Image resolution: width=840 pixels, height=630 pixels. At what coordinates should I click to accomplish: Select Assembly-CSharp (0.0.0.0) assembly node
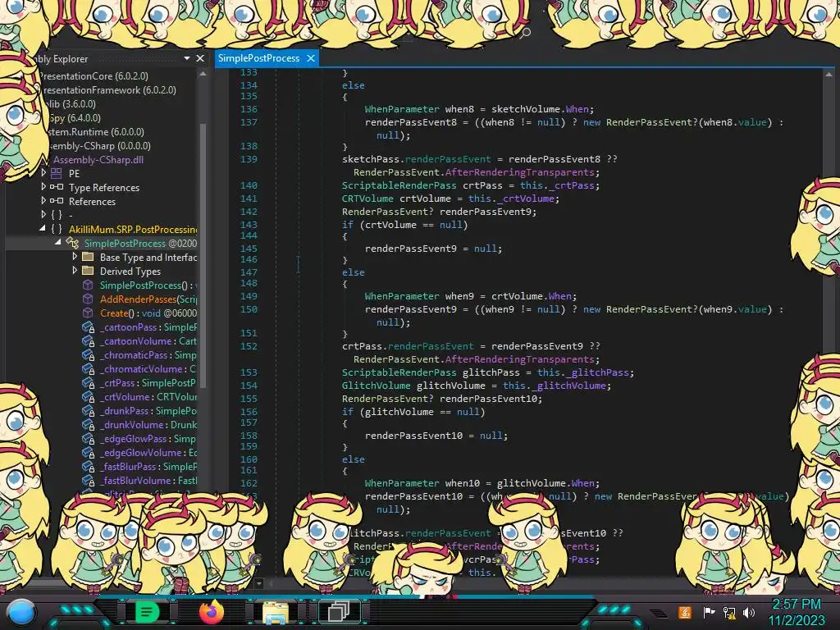point(99,146)
